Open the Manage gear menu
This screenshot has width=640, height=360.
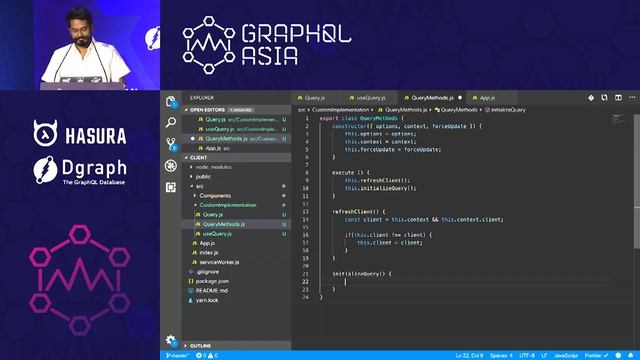(x=171, y=340)
